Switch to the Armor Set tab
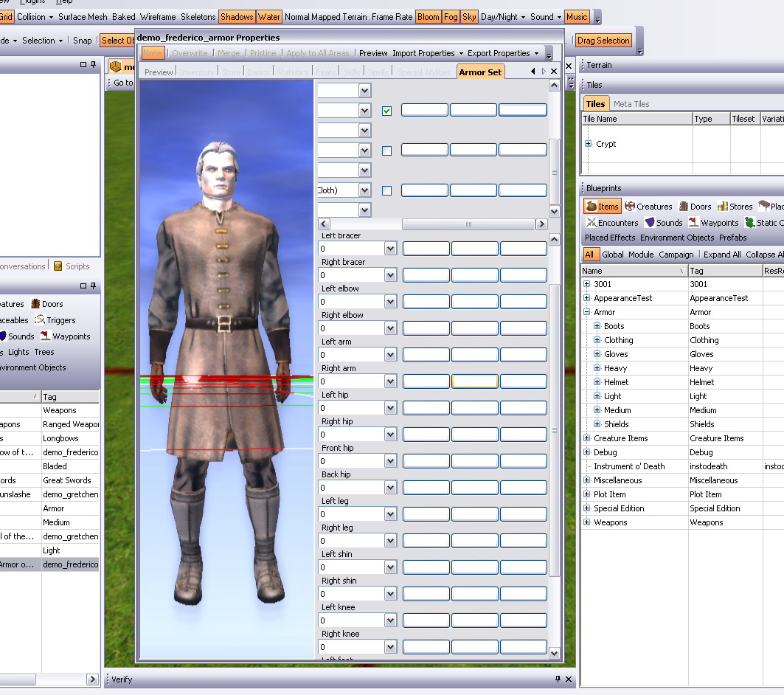 coord(480,72)
